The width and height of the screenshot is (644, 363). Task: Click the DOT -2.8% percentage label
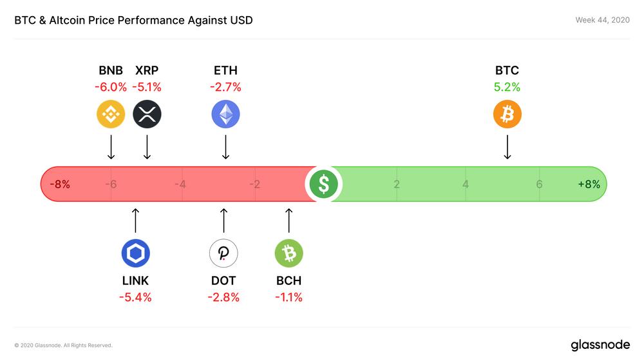[x=223, y=297]
